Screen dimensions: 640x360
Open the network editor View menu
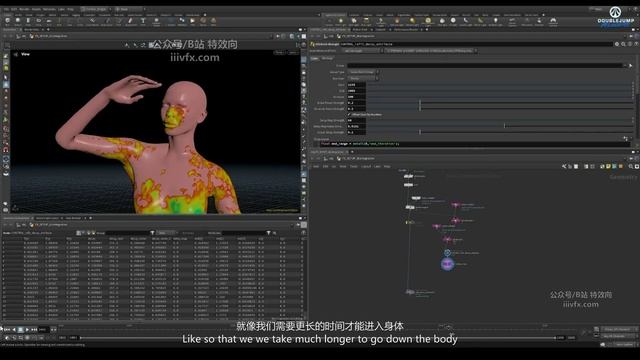point(342,167)
